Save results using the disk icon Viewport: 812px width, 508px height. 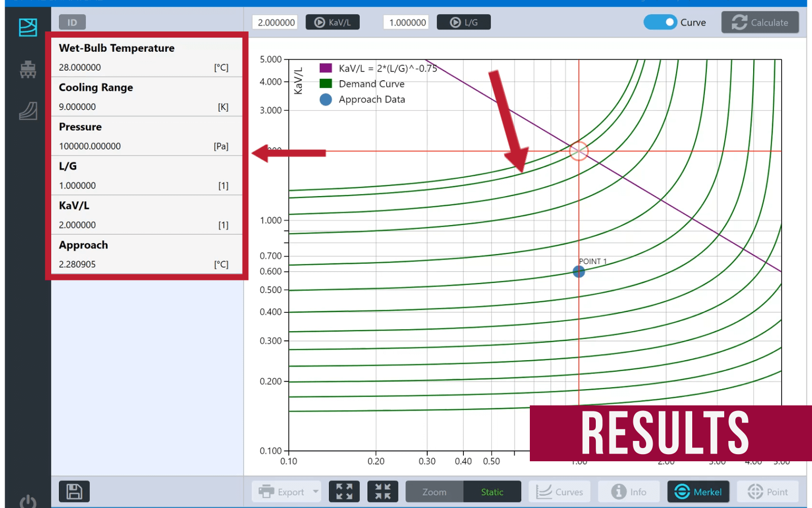(x=74, y=491)
